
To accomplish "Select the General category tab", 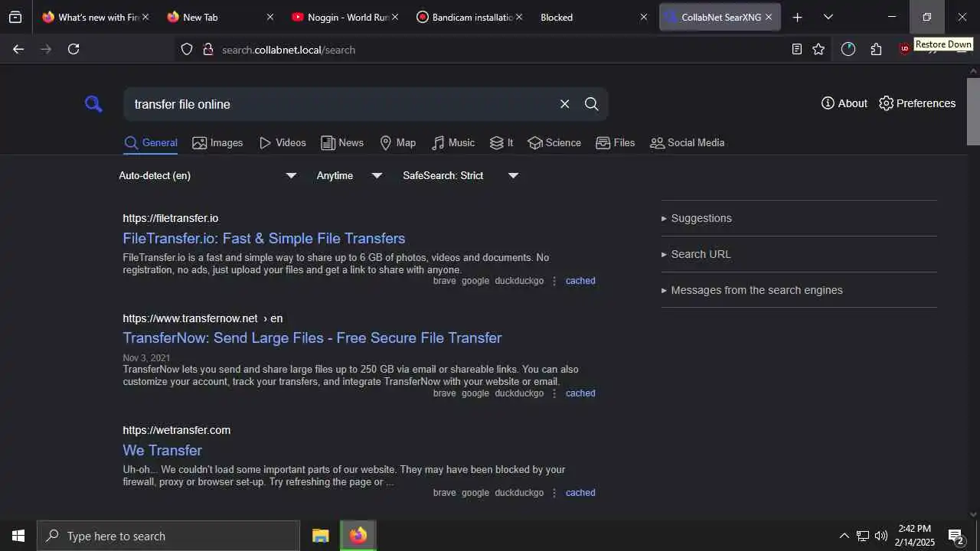I will 151,143.
